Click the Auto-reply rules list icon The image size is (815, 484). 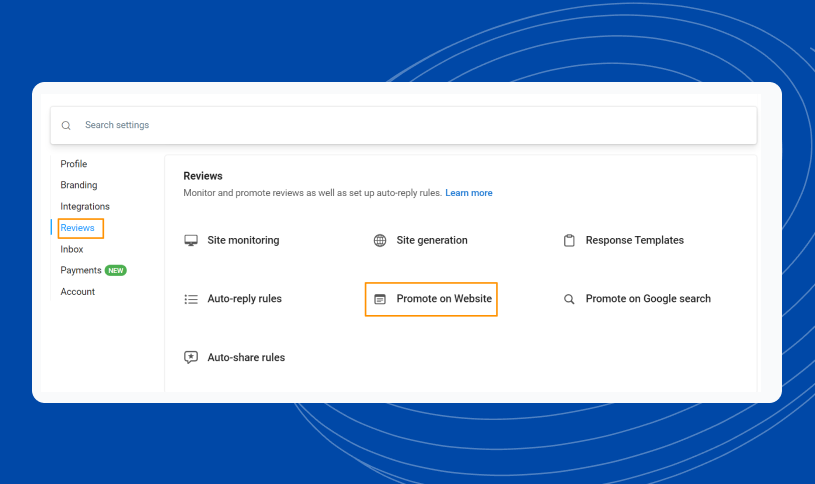click(x=191, y=299)
